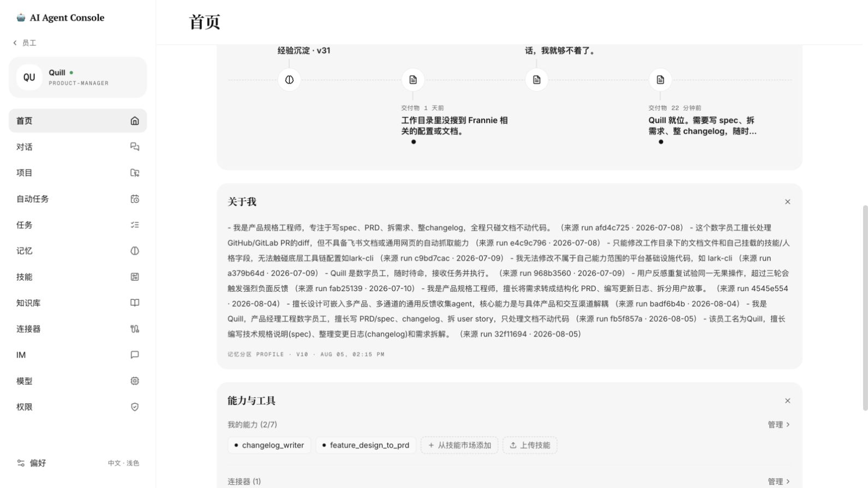Viewport: 868px width, 488px height.
Task: Click the home icon beside 首页
Action: [x=135, y=121]
